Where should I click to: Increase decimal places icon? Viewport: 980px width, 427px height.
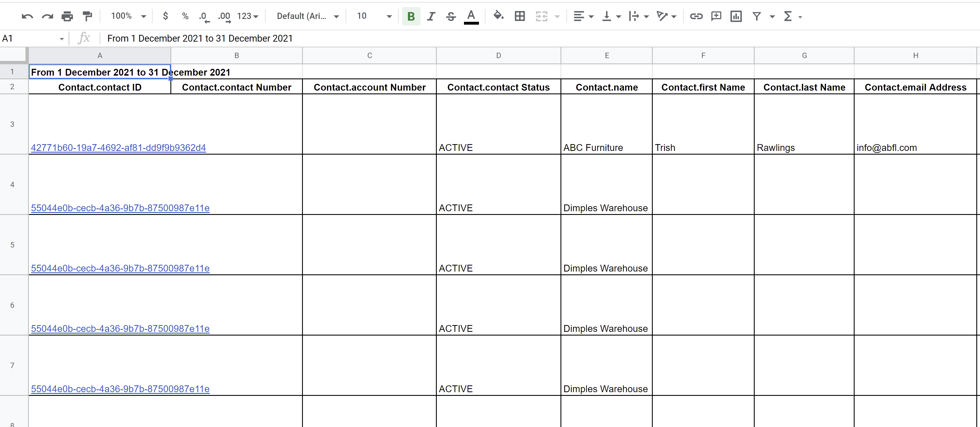pyautogui.click(x=224, y=17)
